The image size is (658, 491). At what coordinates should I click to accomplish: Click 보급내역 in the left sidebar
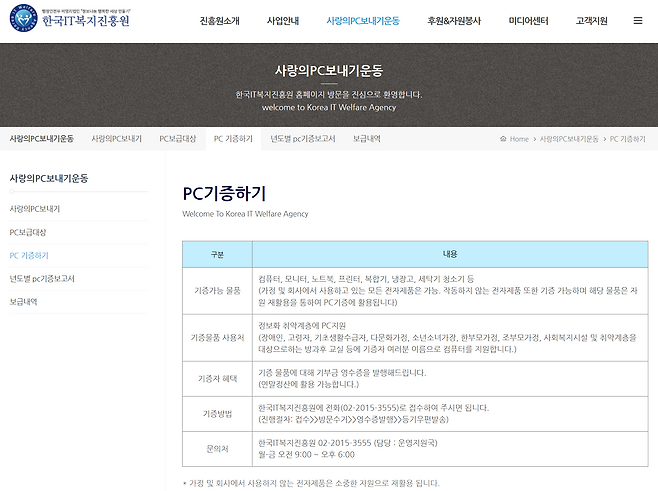coord(23,301)
